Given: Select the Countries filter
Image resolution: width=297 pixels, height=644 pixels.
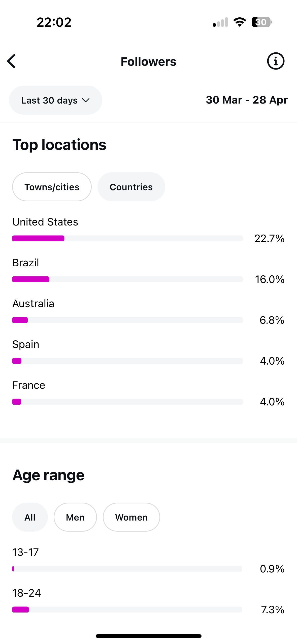Looking at the screenshot, I should 131,187.
